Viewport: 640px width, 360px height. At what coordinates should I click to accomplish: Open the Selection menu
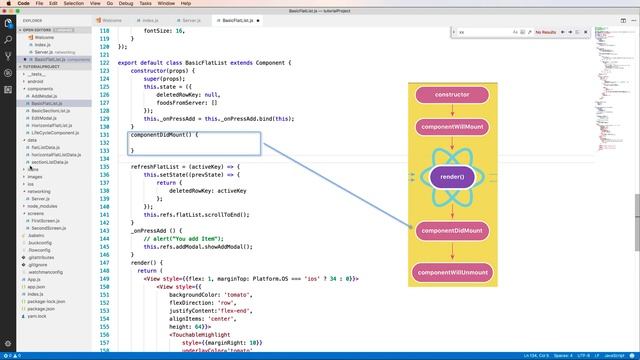tap(73, 3)
